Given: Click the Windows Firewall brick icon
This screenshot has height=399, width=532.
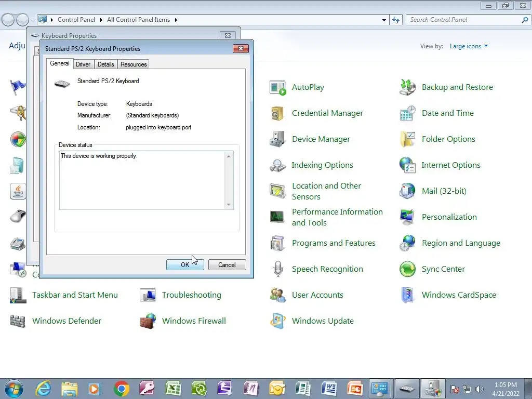Looking at the screenshot, I should click(x=148, y=321).
